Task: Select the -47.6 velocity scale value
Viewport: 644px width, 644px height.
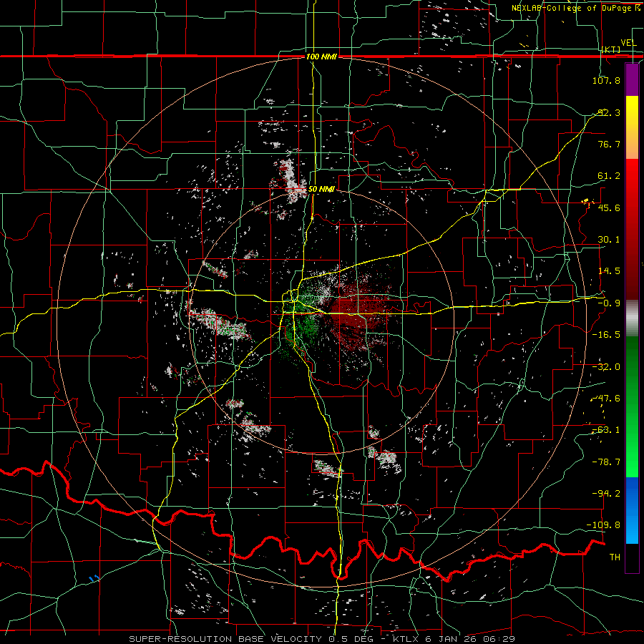Action: coord(606,399)
